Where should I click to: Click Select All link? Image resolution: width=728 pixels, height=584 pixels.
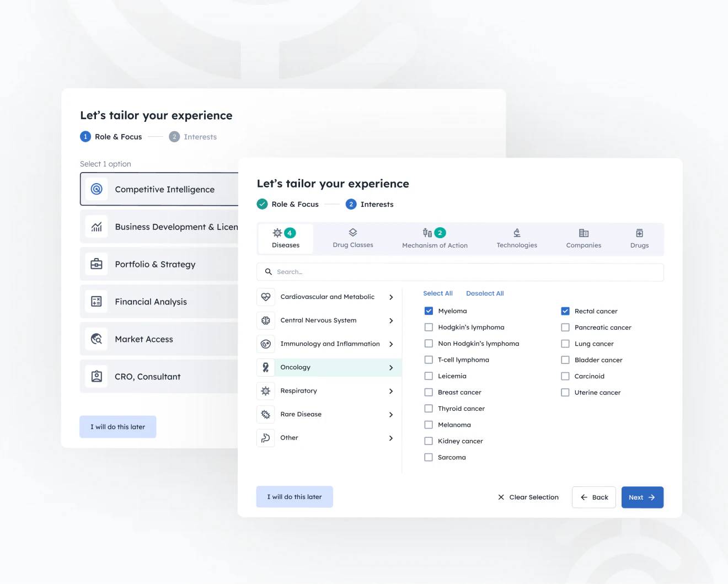[438, 293]
